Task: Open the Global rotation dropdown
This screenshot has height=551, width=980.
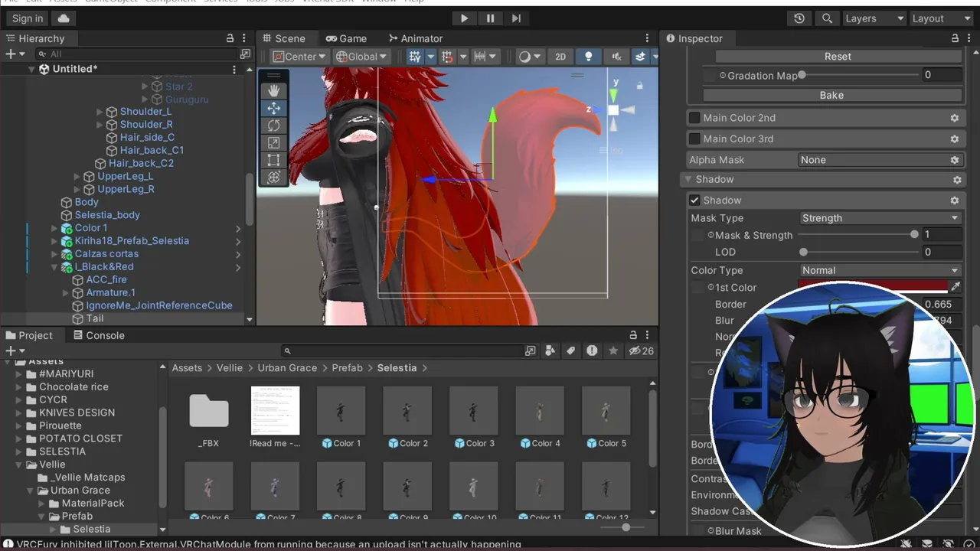Action: (x=361, y=57)
